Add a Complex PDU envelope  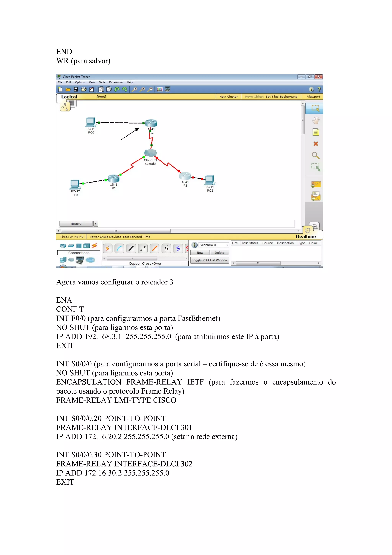click(x=316, y=196)
